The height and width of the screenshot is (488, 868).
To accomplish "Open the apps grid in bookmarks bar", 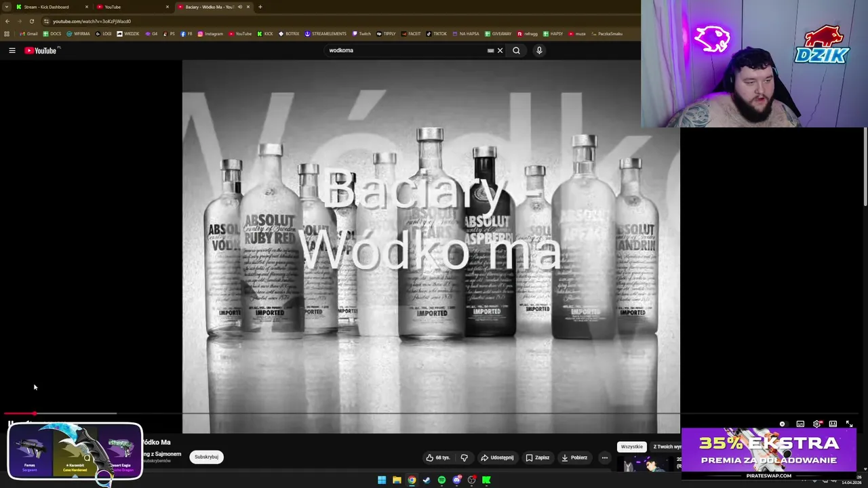I will click(7, 33).
